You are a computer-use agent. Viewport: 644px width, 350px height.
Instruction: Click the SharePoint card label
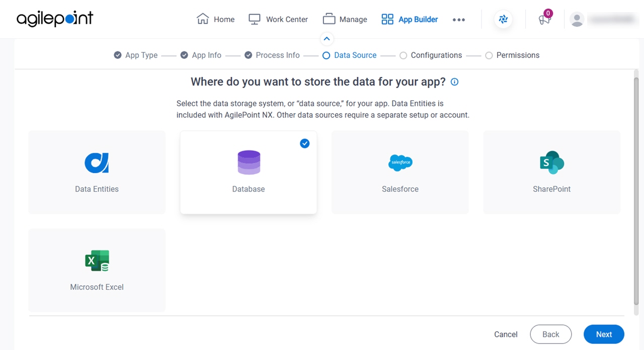[552, 189]
